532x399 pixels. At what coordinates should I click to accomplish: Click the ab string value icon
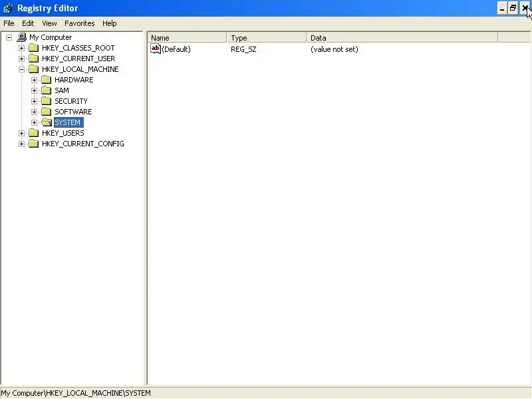click(x=156, y=49)
